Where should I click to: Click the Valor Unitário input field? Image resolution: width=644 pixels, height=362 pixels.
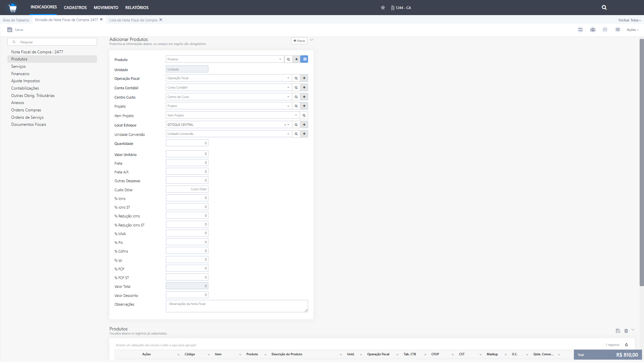187,154
